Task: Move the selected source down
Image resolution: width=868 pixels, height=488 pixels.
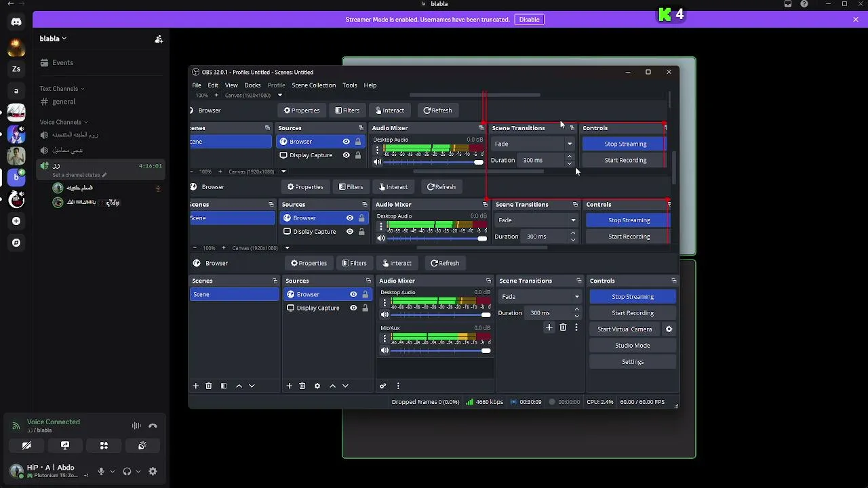Action: [345, 386]
